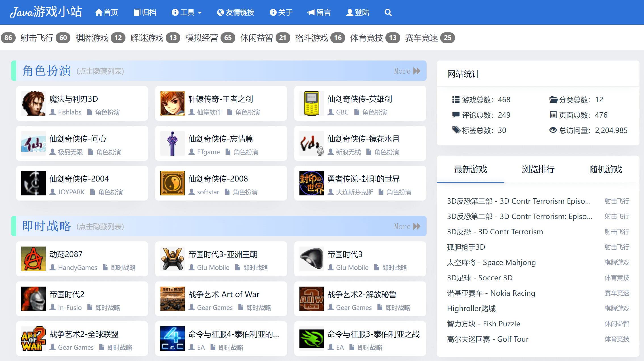Open the game 帝国时代3-亚洲王朝
Screen dimensions: 644x361
coord(223,254)
